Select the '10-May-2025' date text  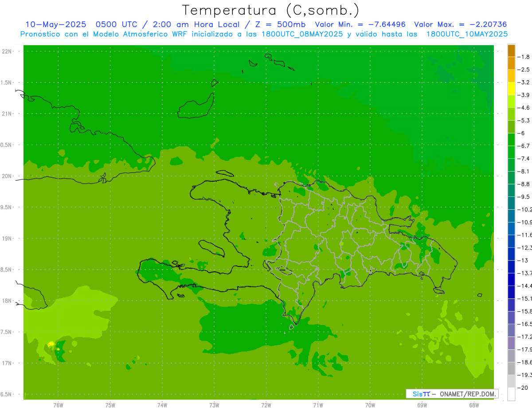[x=56, y=25]
